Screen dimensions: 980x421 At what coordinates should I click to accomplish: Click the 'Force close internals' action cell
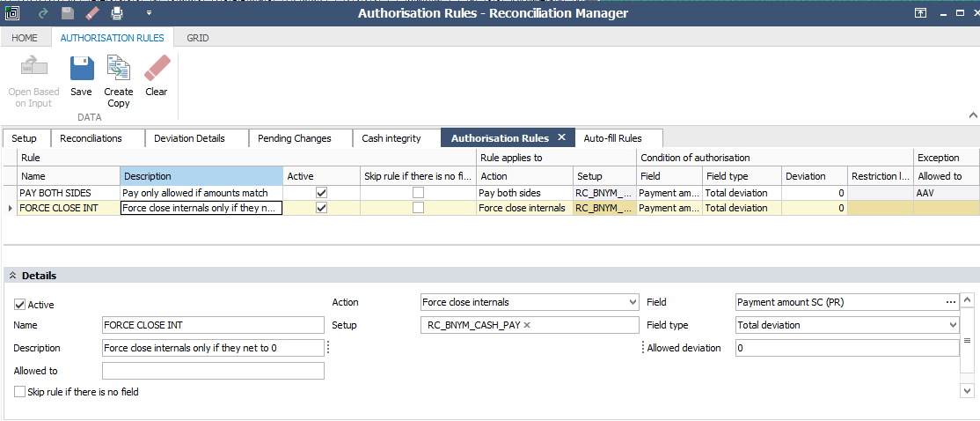coord(524,208)
